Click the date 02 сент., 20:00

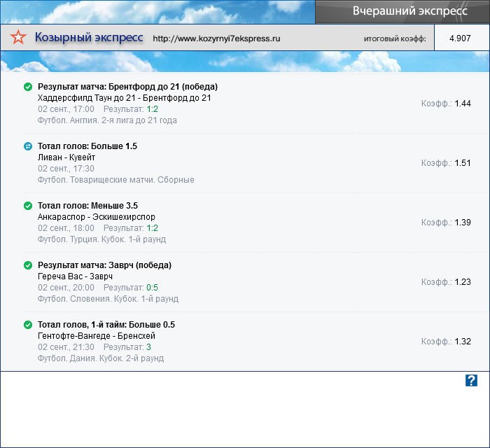[x=66, y=288]
